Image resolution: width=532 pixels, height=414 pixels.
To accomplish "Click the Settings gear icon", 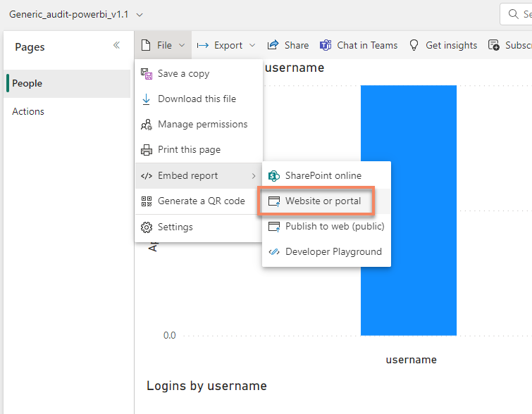I will [147, 227].
